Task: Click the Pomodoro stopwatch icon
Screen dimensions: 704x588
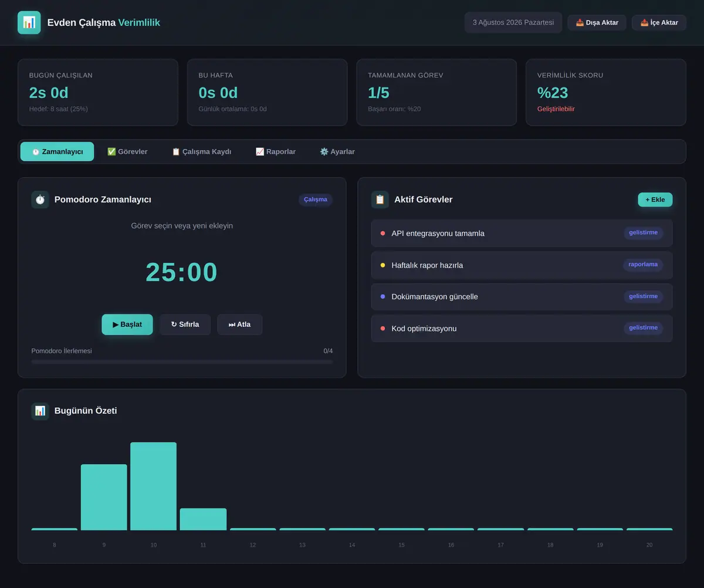Action: click(x=40, y=200)
